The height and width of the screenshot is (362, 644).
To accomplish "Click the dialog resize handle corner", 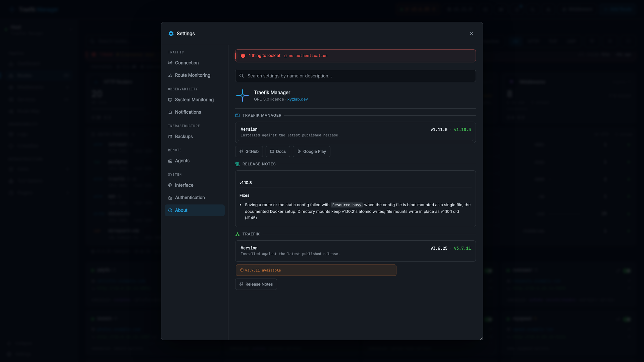I will 481,339.
